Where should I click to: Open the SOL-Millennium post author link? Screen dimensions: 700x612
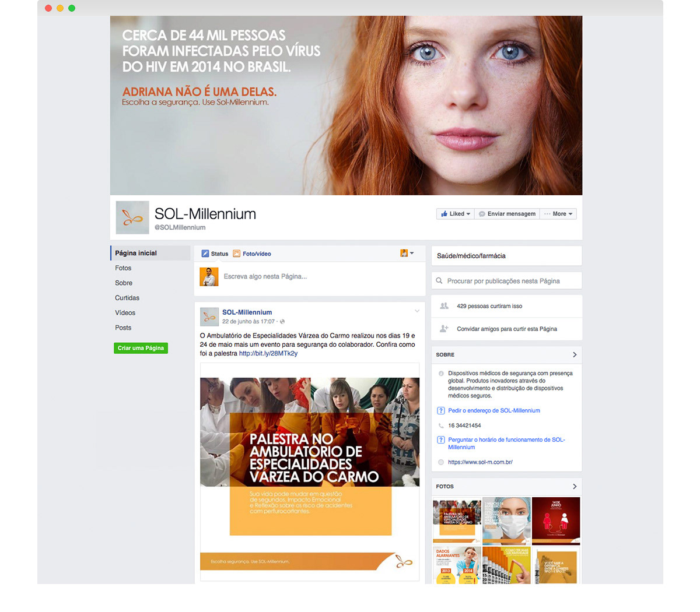(247, 312)
